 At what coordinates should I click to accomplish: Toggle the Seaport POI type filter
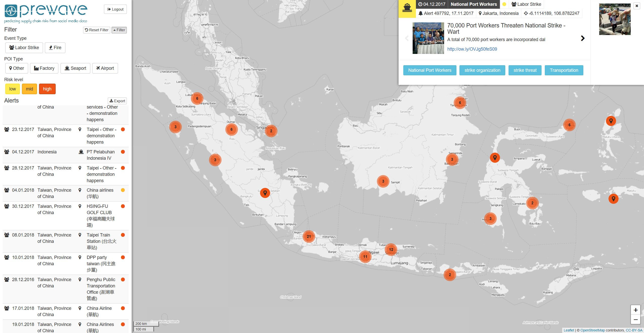[x=75, y=68]
